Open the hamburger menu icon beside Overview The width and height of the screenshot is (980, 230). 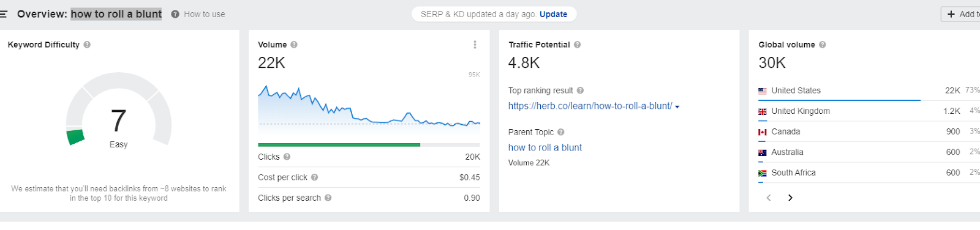coord(3,14)
